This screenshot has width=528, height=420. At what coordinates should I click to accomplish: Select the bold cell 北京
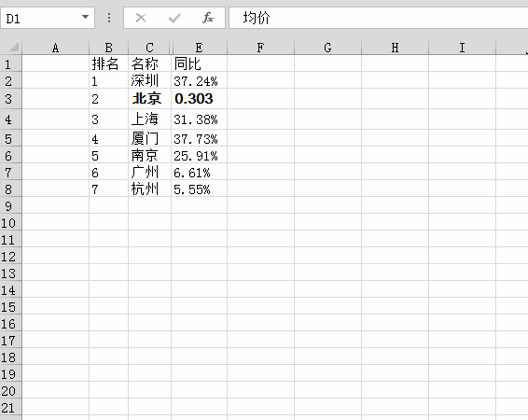pos(150,99)
